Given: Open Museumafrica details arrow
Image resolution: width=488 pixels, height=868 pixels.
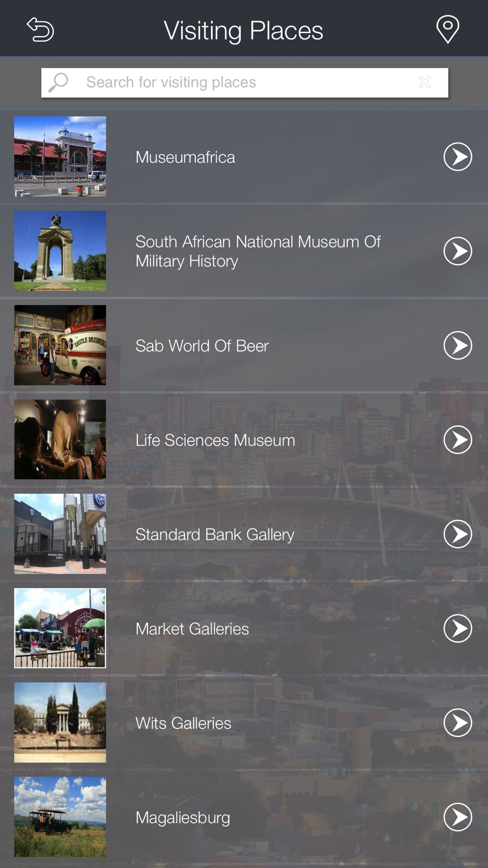Looking at the screenshot, I should click(x=457, y=157).
